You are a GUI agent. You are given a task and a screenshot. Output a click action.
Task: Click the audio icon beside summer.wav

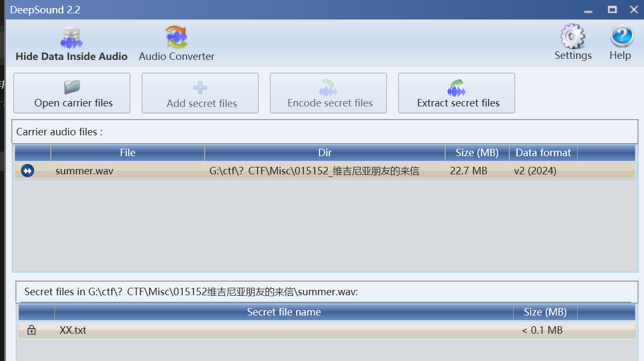(27, 171)
